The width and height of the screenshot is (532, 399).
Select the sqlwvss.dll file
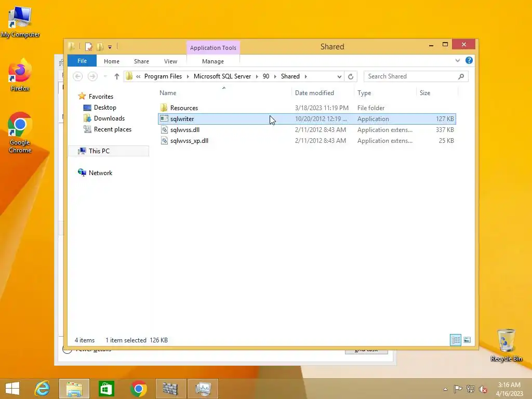[184, 129]
